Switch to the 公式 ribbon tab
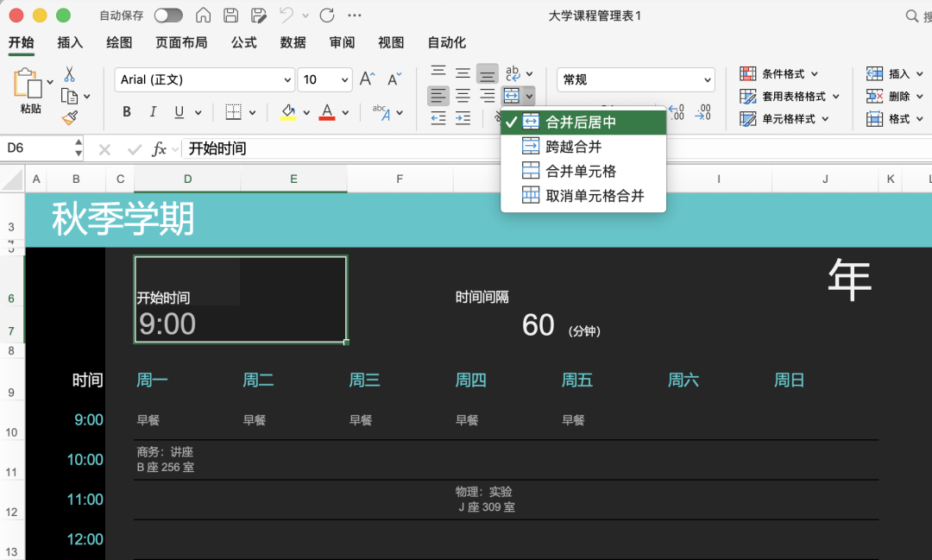The height and width of the screenshot is (560, 932). [243, 43]
